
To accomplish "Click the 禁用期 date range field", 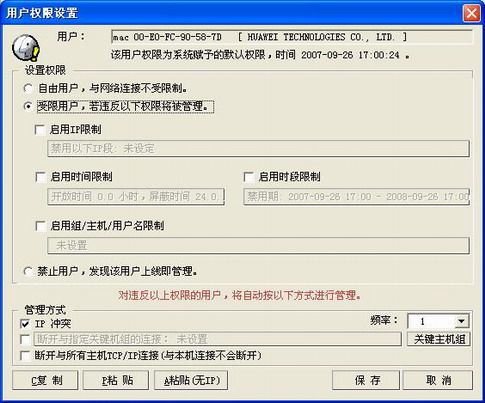I will 357,197.
